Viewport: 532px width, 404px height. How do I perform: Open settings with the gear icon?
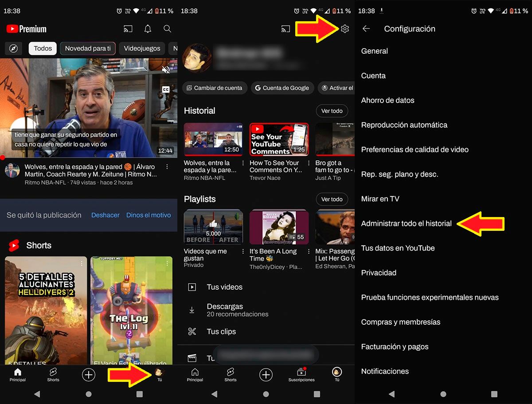pos(345,29)
